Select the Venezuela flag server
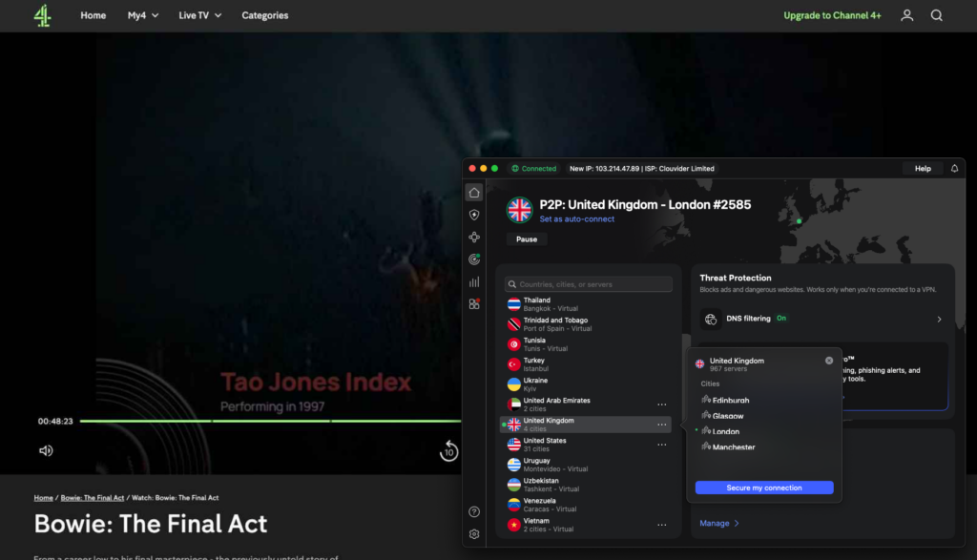This screenshot has height=560, width=977. click(513, 505)
